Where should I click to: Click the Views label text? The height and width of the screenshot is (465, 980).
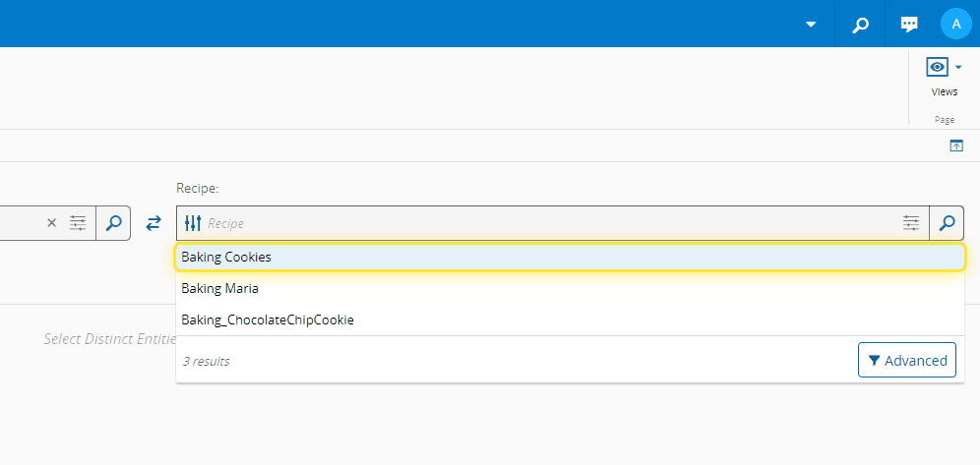coord(944,91)
